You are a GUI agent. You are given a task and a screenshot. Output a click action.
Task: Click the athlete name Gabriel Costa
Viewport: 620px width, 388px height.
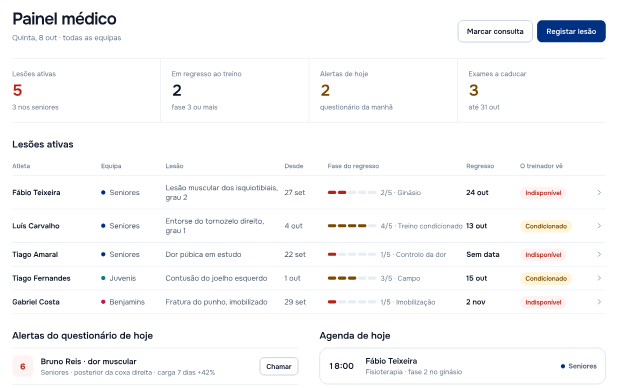(36, 302)
